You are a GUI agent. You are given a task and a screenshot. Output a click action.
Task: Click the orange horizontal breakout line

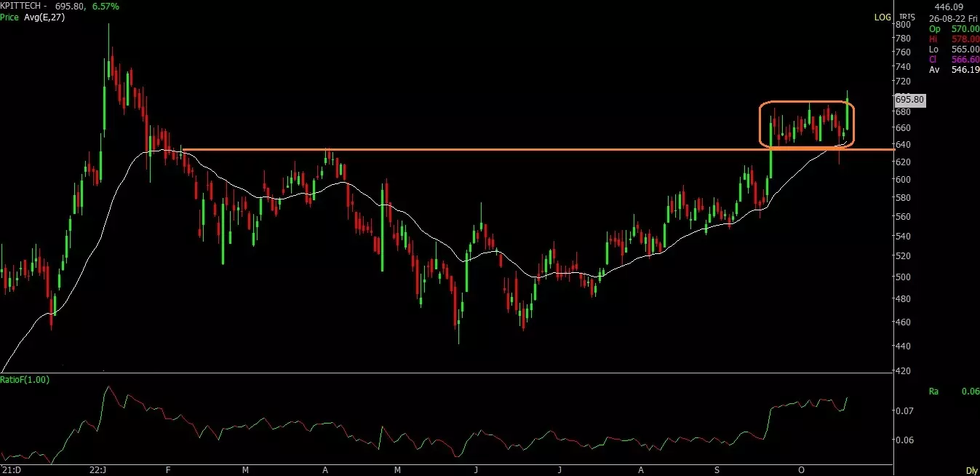tap(509, 150)
